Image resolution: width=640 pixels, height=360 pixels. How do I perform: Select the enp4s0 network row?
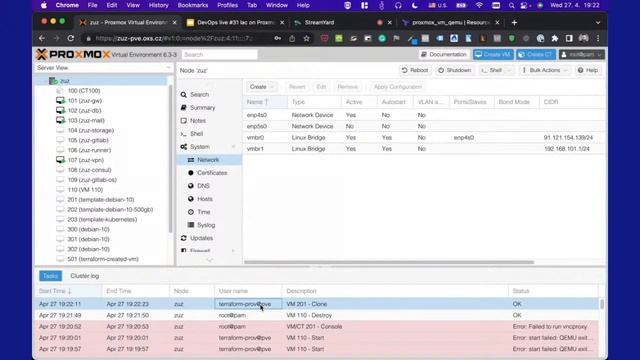(424, 115)
